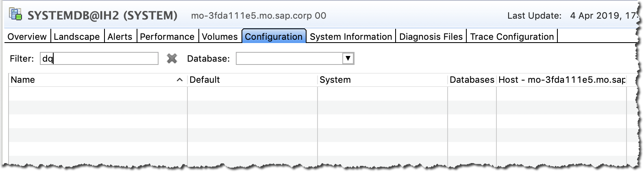Go to the Alerts tab

[x=120, y=37]
